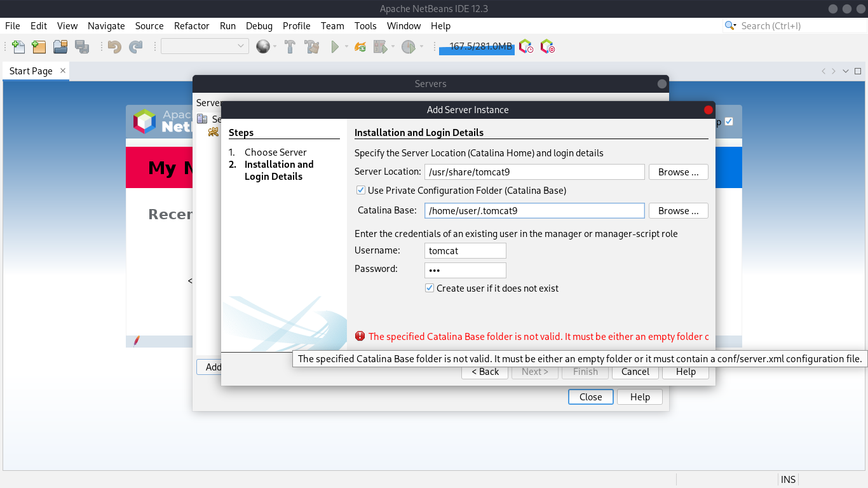This screenshot has width=868, height=488.
Task: Toggle Create user if it does not exist
Action: click(430, 288)
